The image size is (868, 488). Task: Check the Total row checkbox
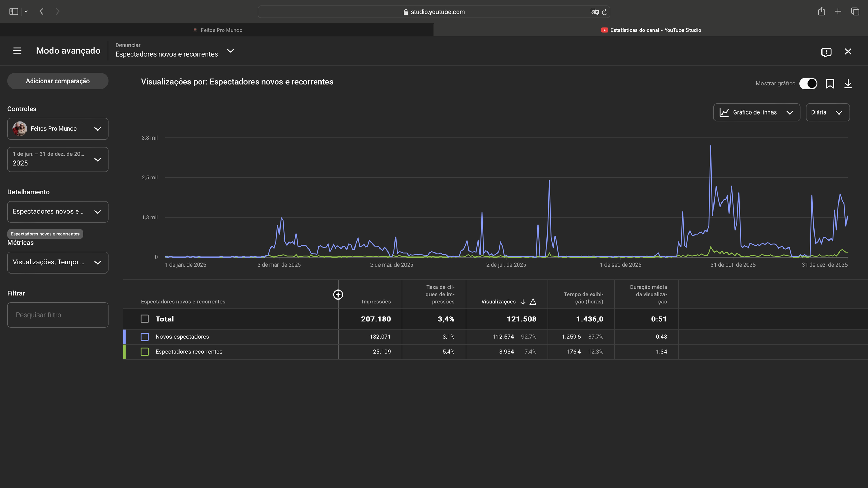[x=144, y=319]
